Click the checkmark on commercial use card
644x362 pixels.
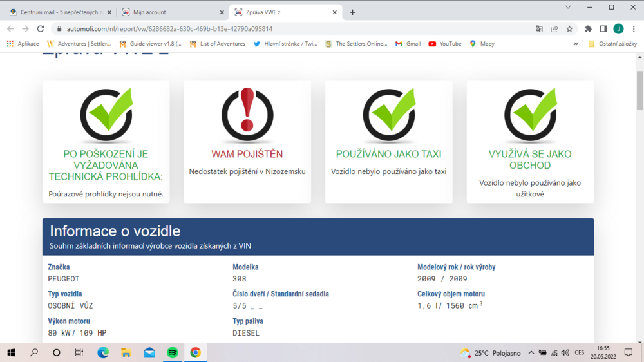[531, 114]
